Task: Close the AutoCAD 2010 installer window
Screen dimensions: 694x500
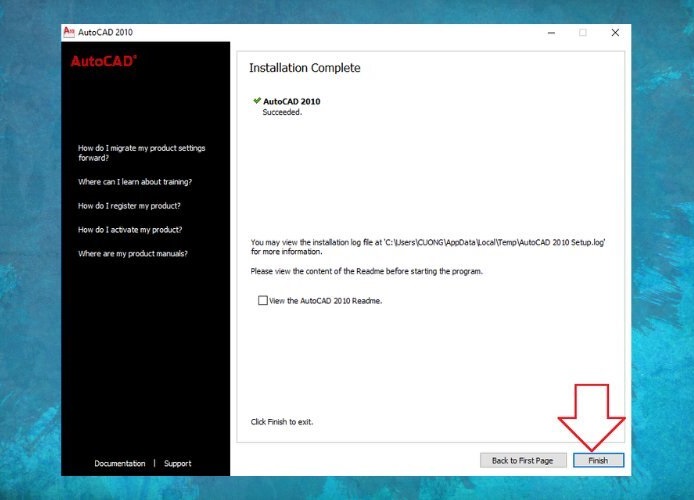Action: [615, 32]
